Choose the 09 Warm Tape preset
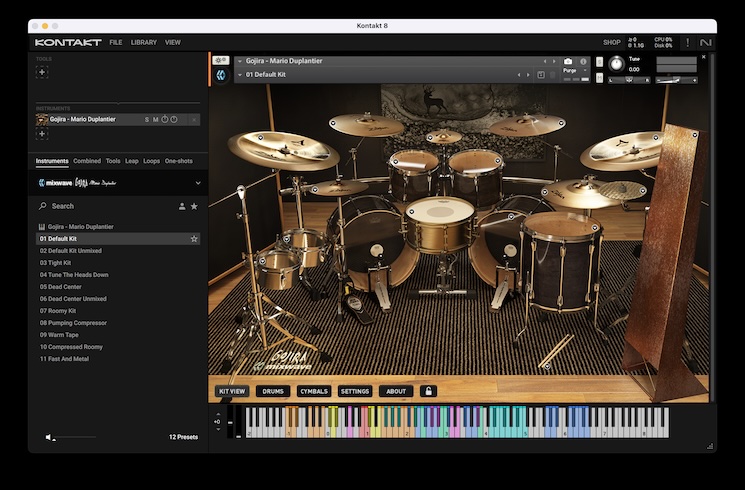The image size is (745, 490). pos(118,335)
